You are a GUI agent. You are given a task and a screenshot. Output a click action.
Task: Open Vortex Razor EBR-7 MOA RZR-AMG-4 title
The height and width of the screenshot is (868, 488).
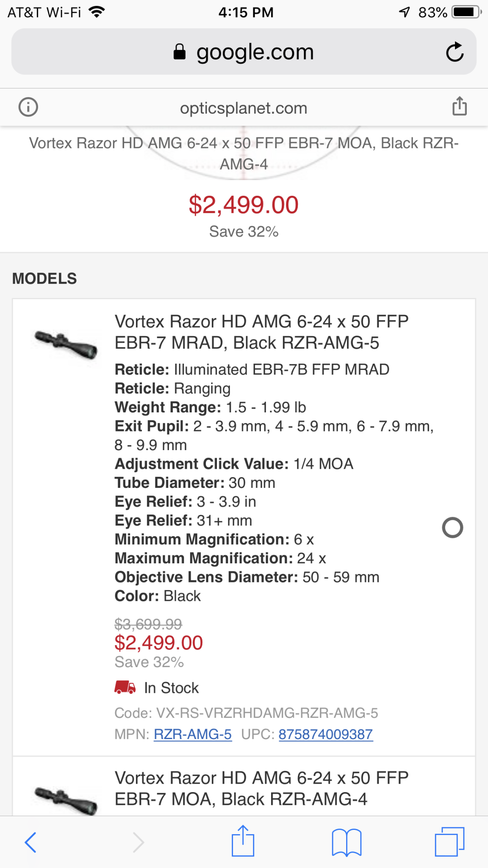coord(261,788)
